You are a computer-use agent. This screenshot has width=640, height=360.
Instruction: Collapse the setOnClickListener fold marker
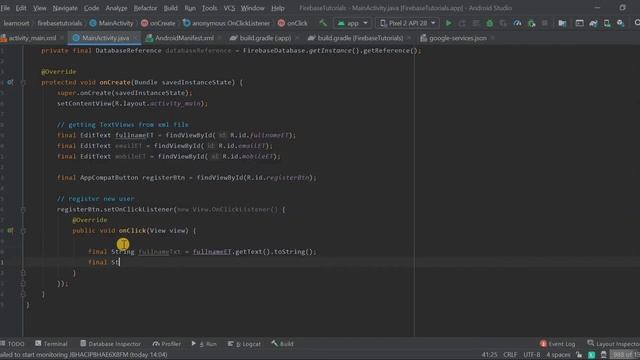[x=23, y=209]
